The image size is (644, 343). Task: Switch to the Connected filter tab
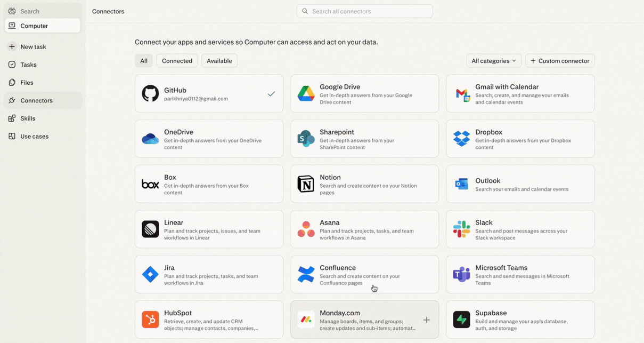click(x=177, y=61)
